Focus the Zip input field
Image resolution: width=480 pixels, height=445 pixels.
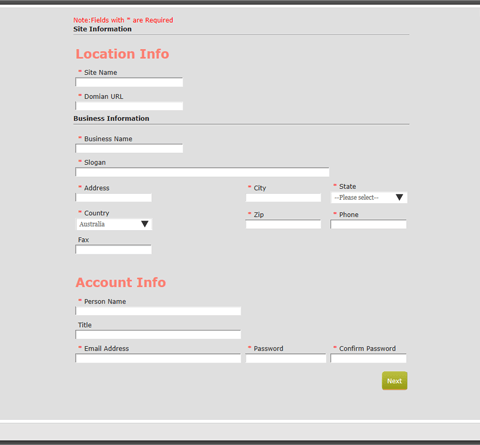283,224
